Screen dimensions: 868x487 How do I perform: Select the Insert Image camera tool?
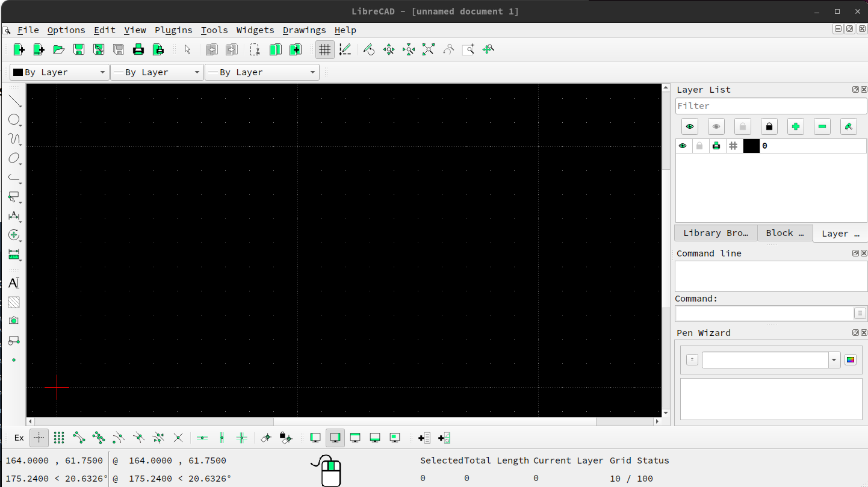[14, 321]
